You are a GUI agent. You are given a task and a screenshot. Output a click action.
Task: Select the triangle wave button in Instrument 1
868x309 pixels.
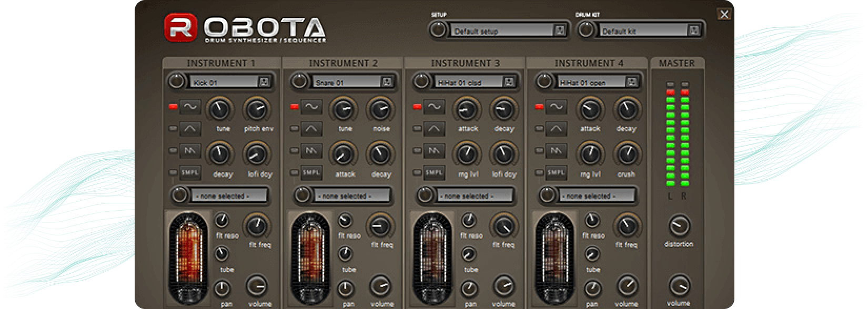[189, 128]
